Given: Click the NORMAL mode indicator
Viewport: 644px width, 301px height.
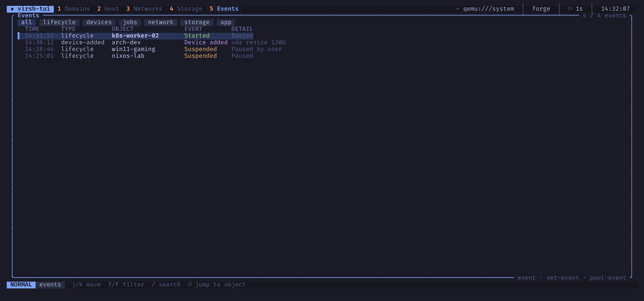Looking at the screenshot, I should tap(21, 285).
